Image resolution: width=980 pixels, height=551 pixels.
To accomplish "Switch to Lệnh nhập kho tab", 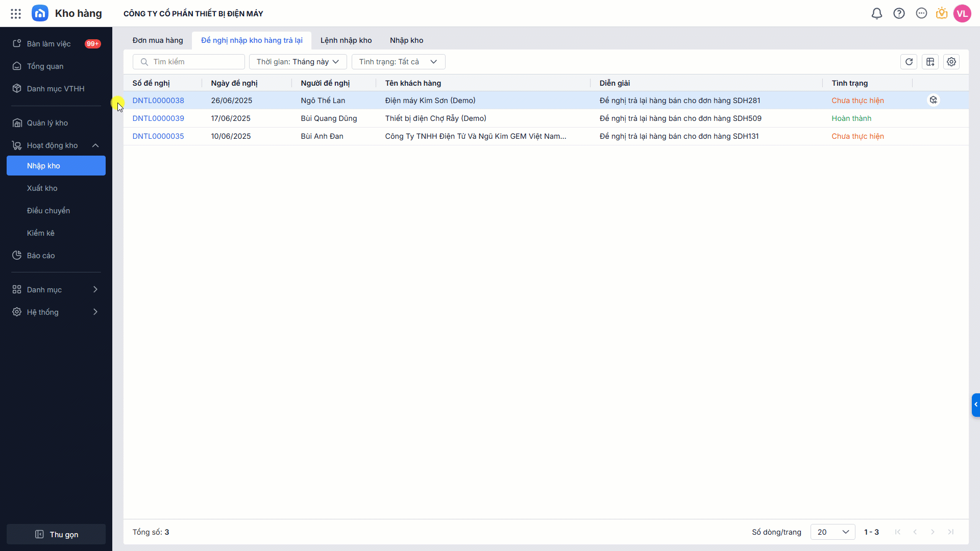I will [x=346, y=40].
